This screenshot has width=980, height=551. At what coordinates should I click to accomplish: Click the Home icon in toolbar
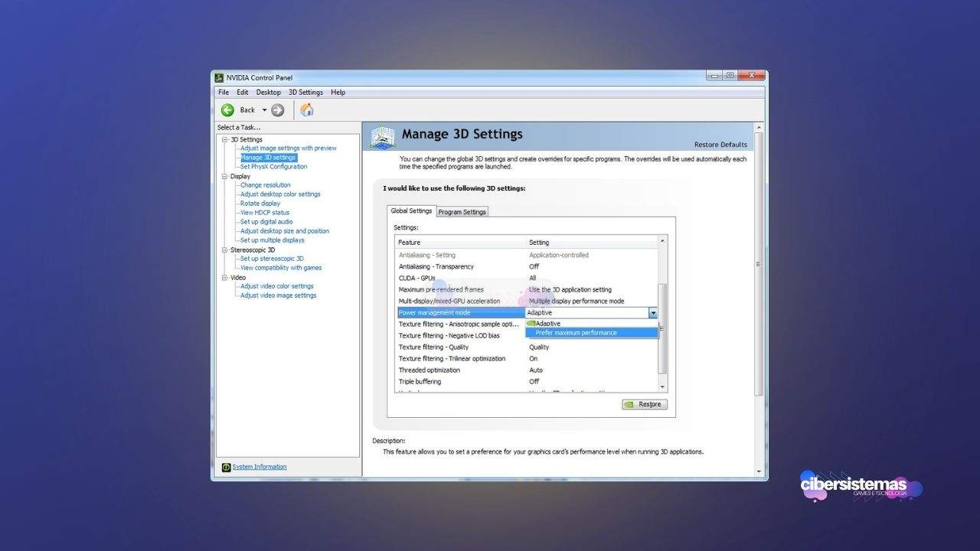[x=307, y=110]
